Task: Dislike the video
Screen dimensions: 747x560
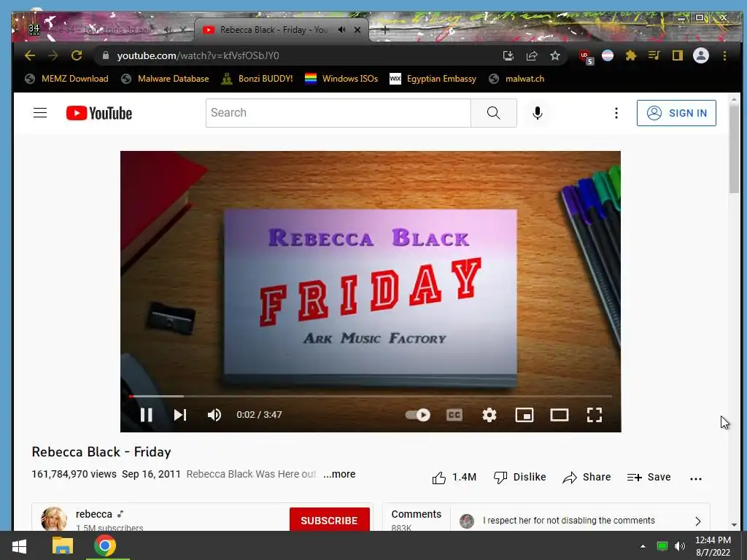Action: [519, 477]
